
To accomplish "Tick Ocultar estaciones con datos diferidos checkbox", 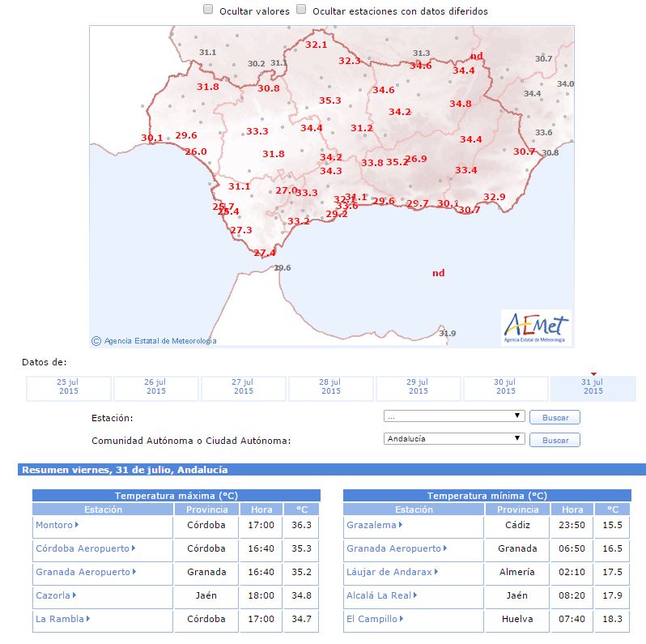I will [x=301, y=11].
